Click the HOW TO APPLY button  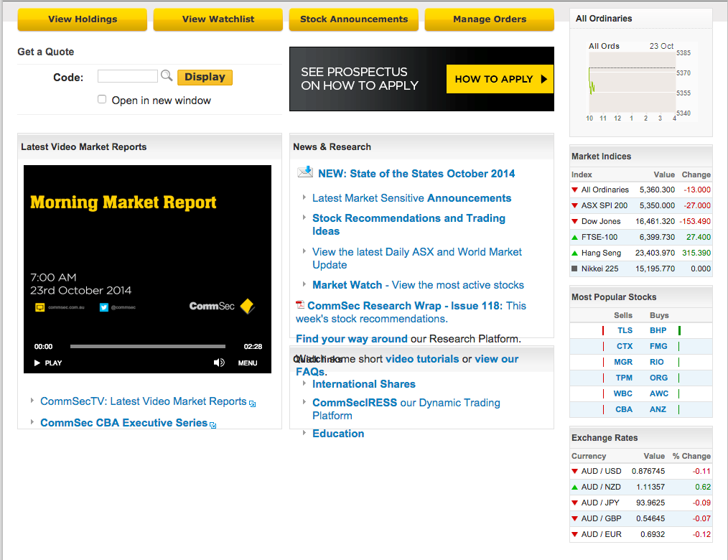(x=500, y=79)
